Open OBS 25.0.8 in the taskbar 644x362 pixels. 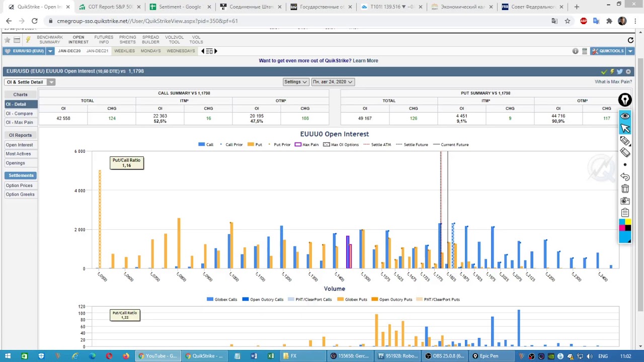(444, 356)
